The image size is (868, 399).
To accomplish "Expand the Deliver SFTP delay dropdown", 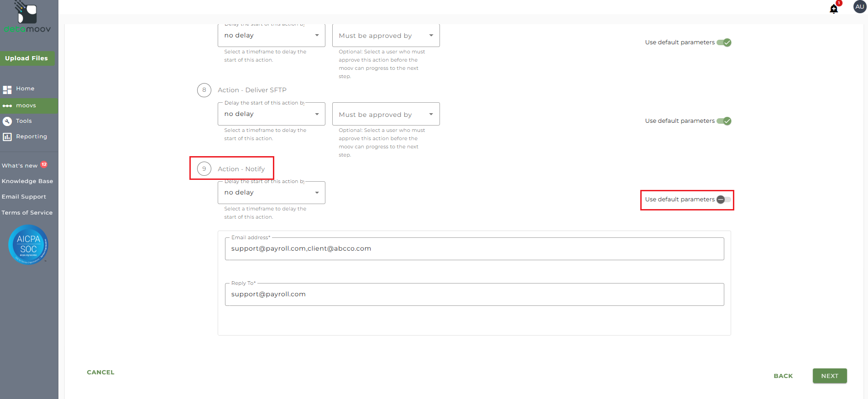I will (x=272, y=114).
